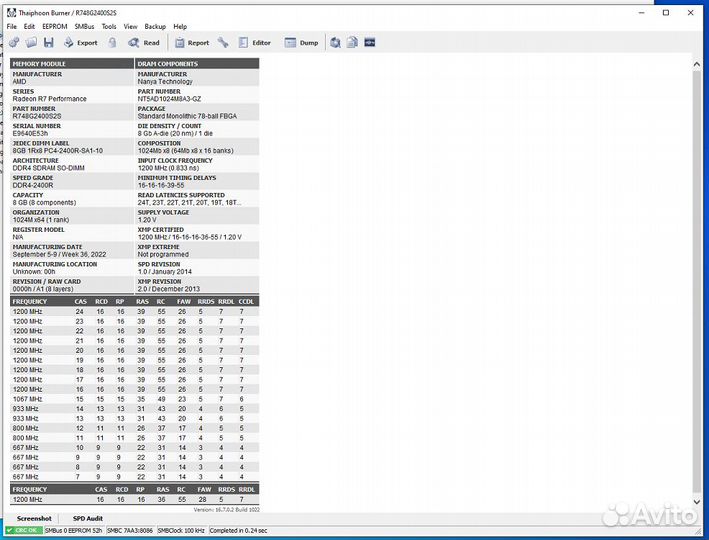Click the padlock icon in toolbar

[112, 43]
